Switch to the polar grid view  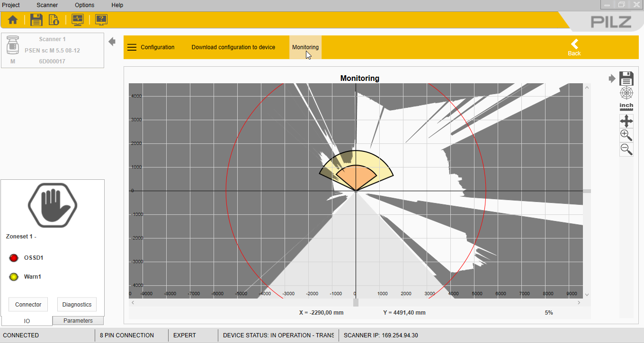pos(626,93)
